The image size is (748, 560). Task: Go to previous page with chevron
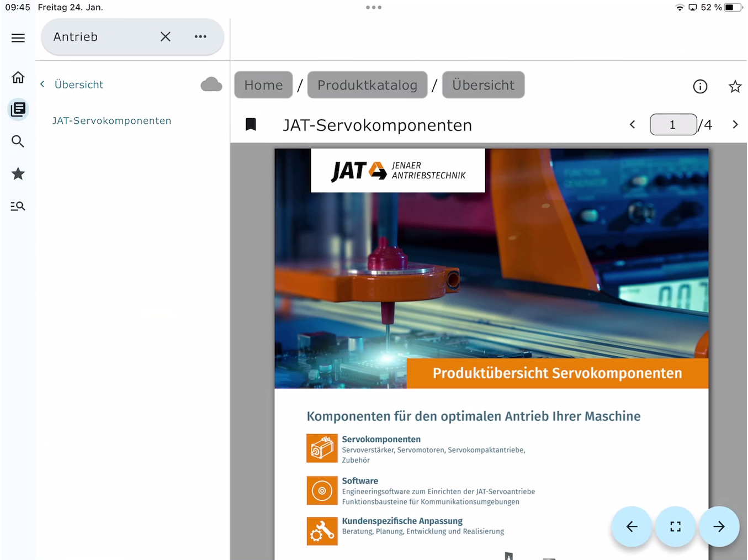coord(633,125)
